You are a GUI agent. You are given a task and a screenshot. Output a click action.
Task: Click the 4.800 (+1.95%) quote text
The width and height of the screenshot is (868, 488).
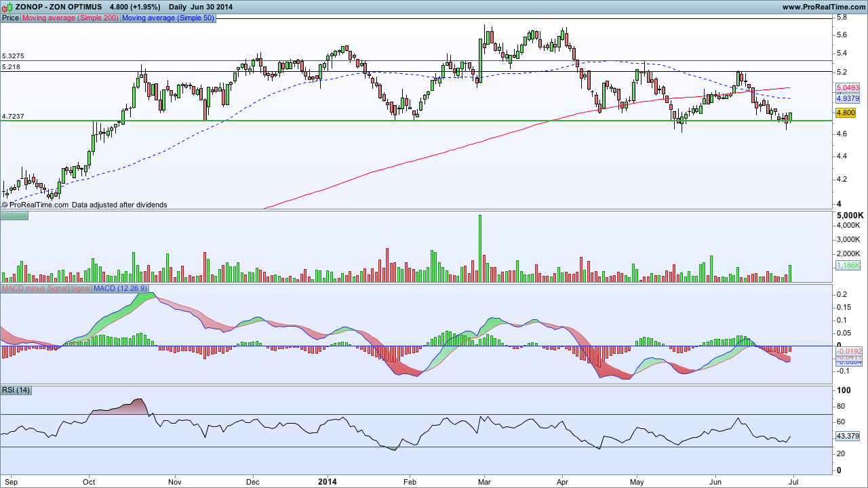(135, 7)
